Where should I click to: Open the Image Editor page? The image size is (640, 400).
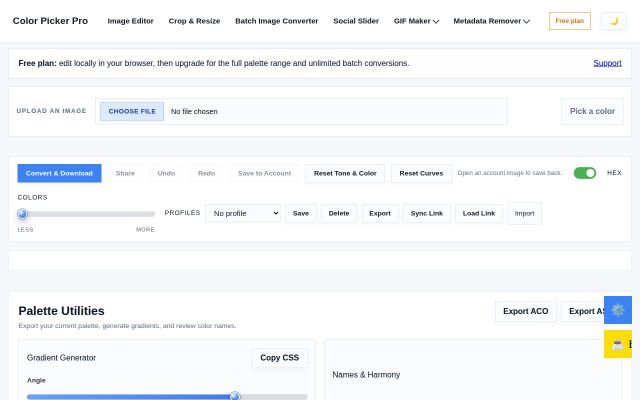(x=130, y=21)
